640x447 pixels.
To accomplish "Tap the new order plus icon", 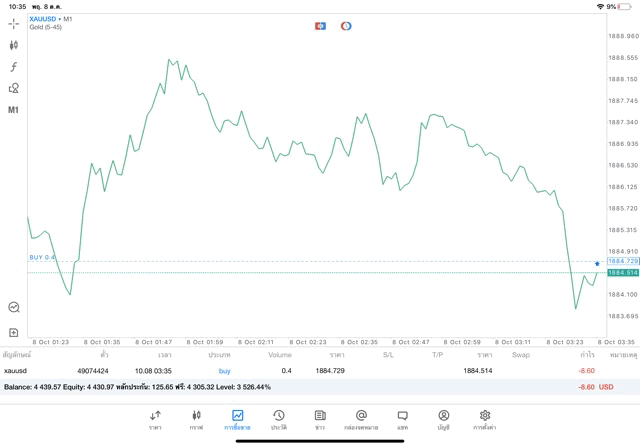I will [14, 332].
